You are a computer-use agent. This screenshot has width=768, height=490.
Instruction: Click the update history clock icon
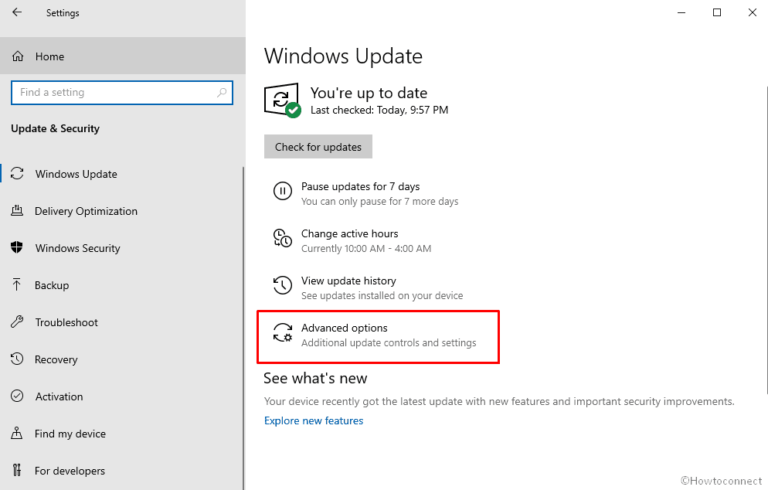point(283,285)
